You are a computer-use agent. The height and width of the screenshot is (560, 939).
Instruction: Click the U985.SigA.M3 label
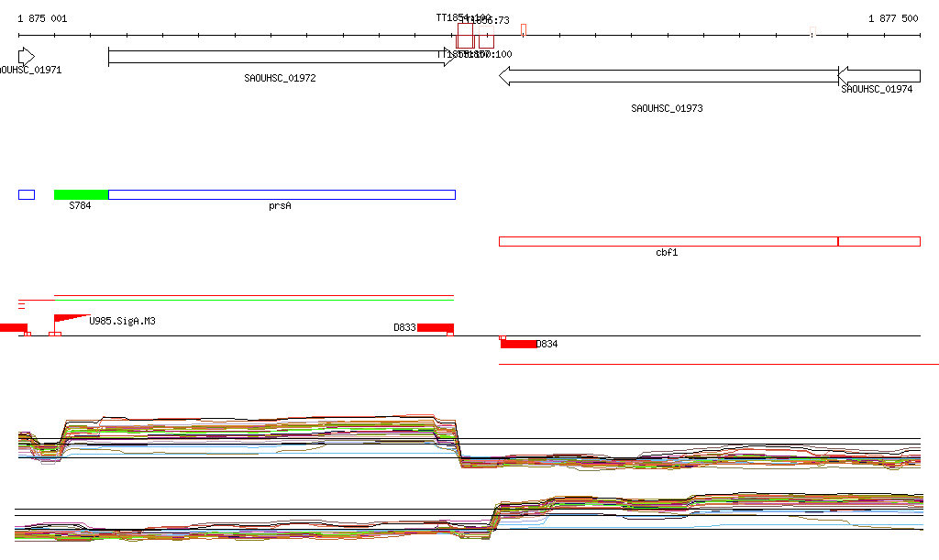pos(122,322)
